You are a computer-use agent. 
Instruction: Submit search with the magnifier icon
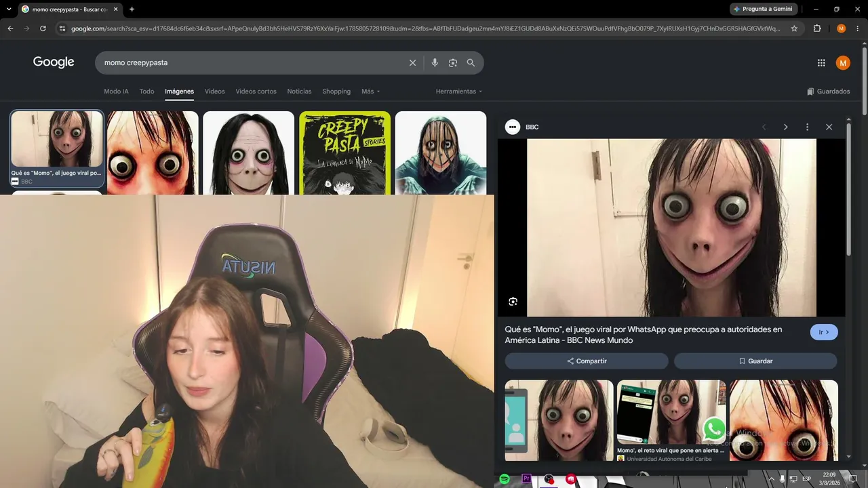coord(471,62)
